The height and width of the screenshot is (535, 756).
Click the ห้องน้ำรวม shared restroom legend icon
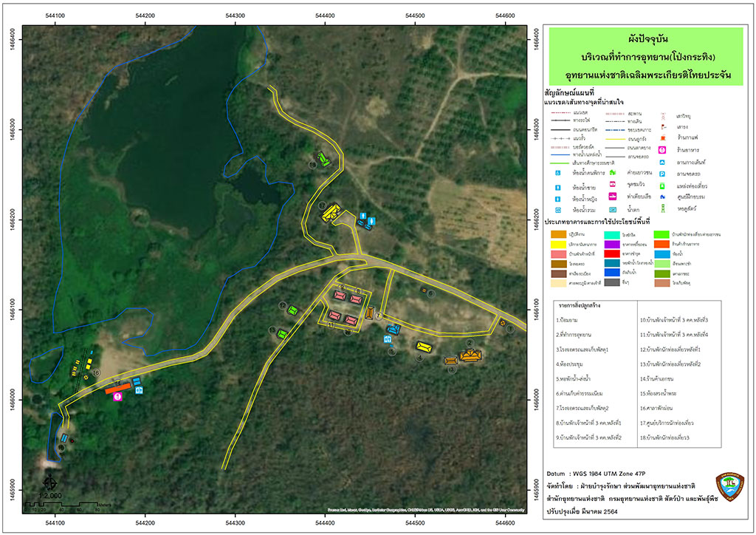558,211
